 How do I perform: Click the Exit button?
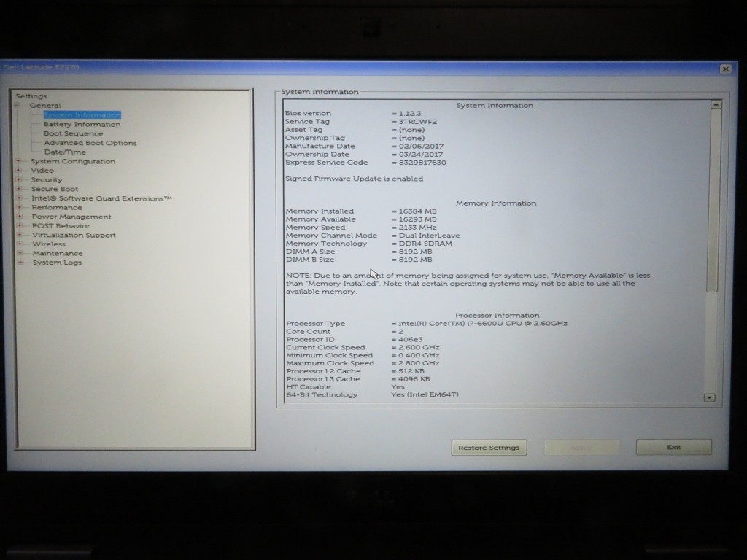(x=673, y=447)
